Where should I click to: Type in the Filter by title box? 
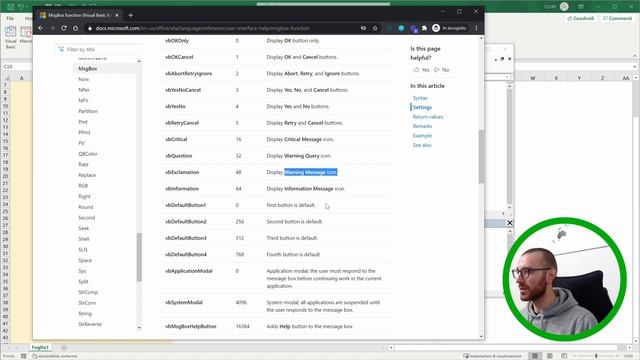[x=99, y=49]
